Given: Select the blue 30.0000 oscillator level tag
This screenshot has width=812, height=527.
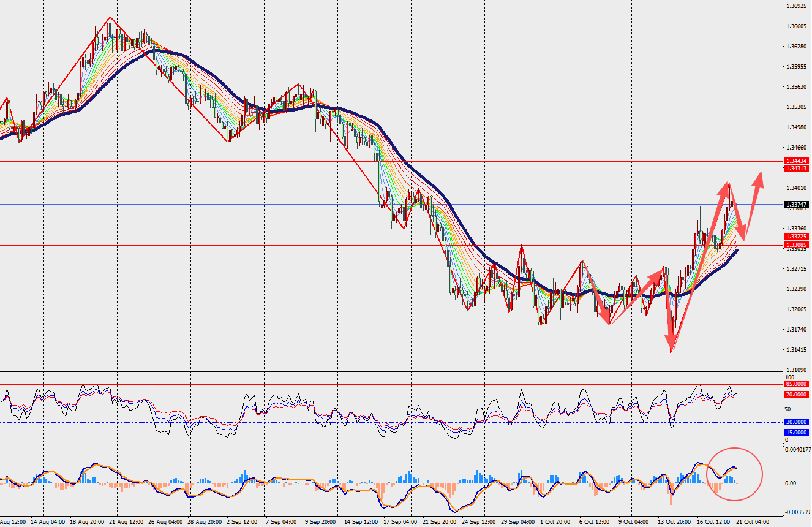Looking at the screenshot, I should [x=797, y=422].
